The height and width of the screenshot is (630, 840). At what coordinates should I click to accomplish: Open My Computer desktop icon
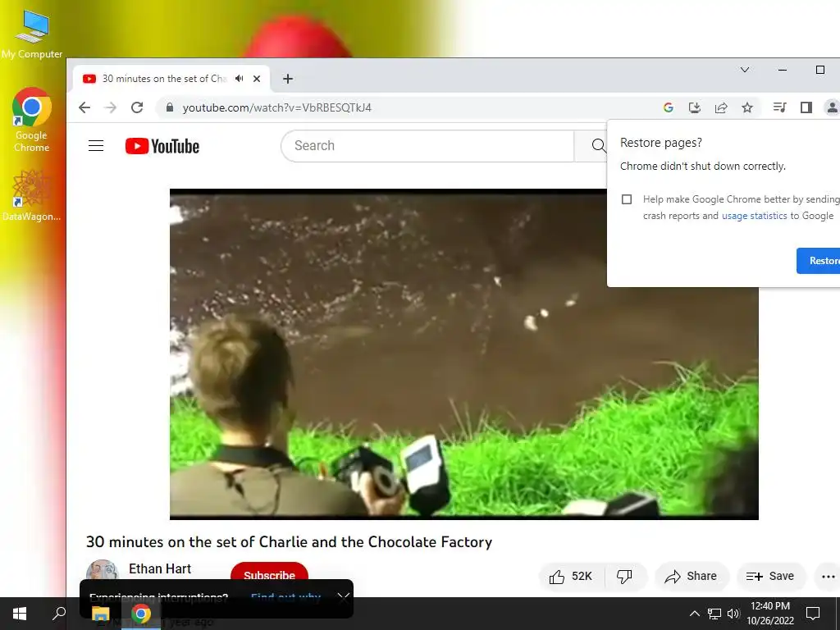[32, 34]
